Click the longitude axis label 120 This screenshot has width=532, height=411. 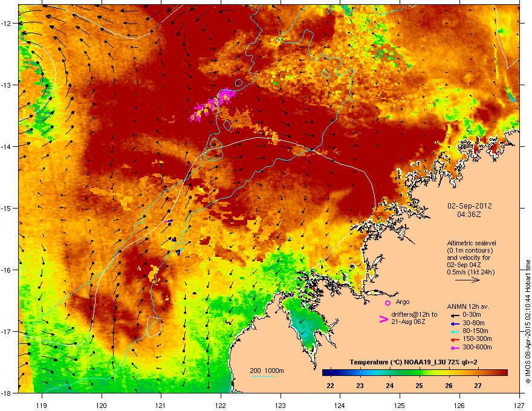(x=102, y=406)
